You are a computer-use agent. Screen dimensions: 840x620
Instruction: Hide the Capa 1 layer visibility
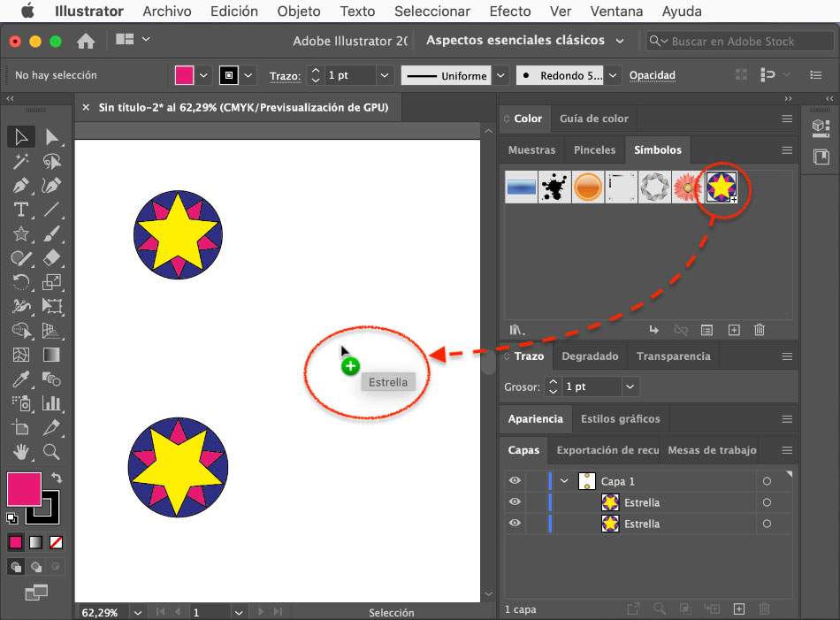point(514,481)
